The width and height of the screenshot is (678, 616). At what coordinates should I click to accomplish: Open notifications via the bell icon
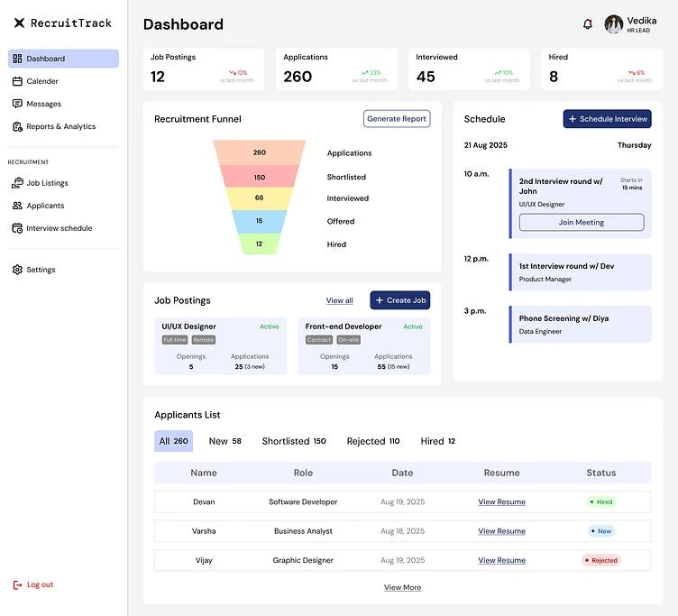coord(587,23)
